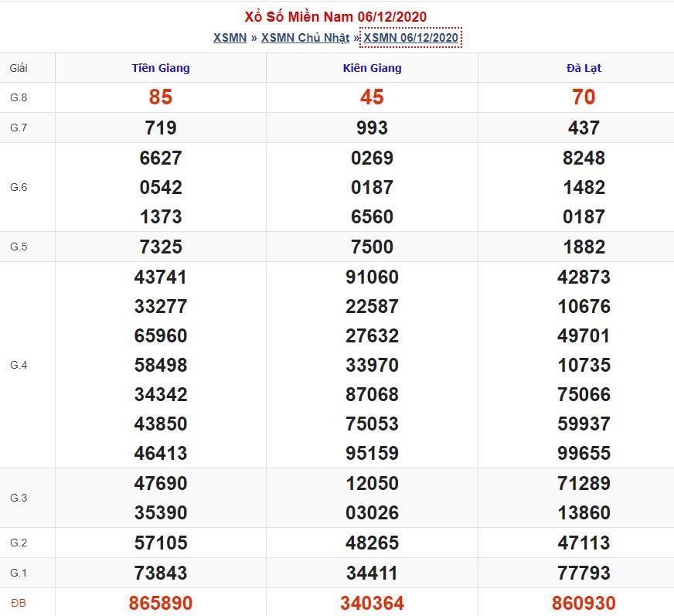The width and height of the screenshot is (674, 616).
Task: Click the G.4 number 42873
Action: tap(584, 277)
